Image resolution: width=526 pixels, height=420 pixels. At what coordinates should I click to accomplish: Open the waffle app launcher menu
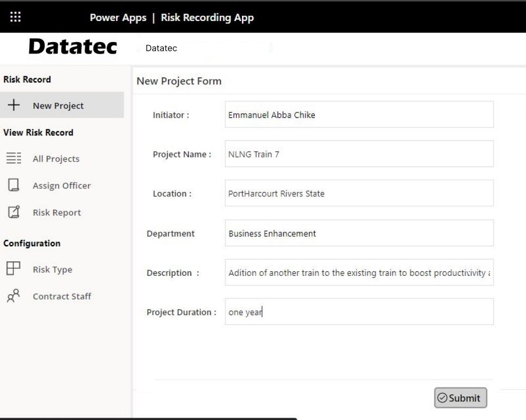[15, 16]
